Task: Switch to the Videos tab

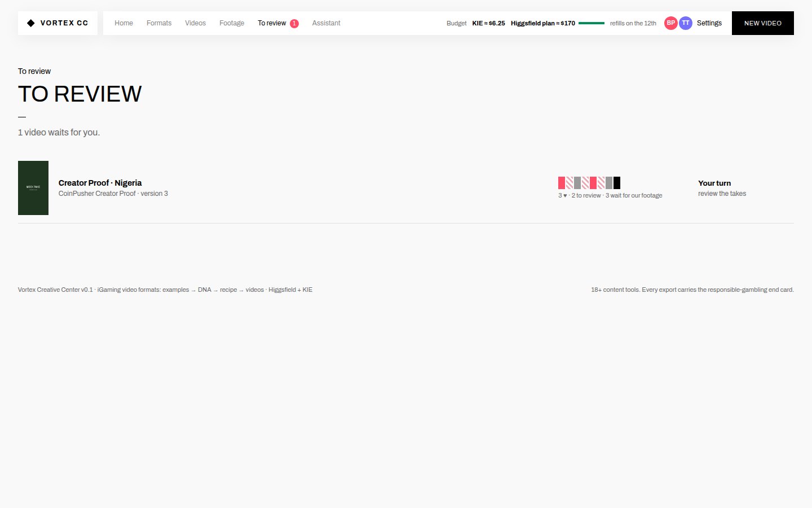Action: tap(195, 23)
